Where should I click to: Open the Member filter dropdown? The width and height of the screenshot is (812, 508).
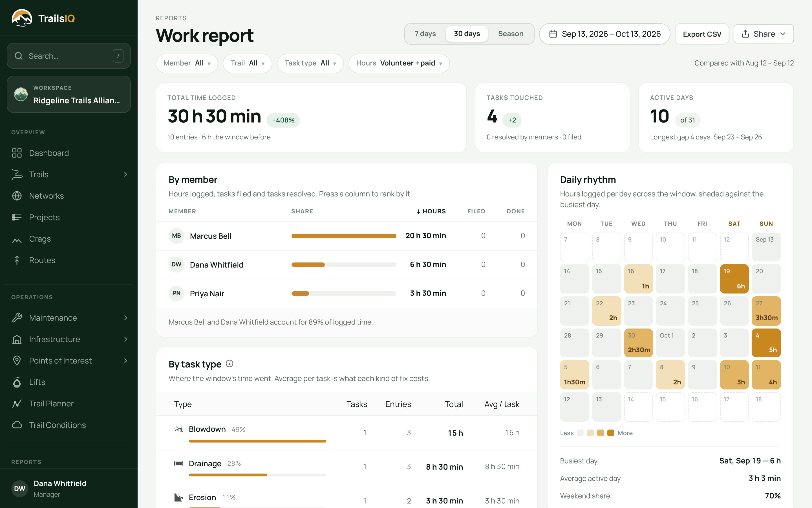pyautogui.click(x=187, y=63)
